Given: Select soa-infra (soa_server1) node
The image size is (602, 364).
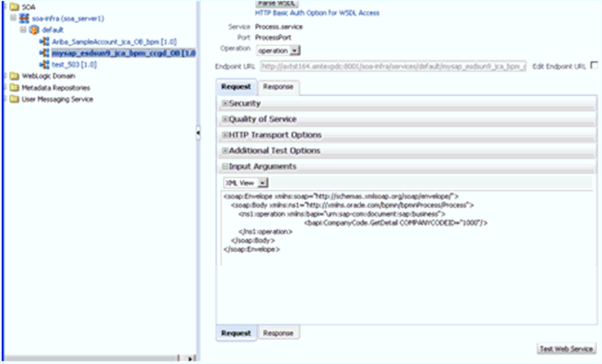Looking at the screenshot, I should [x=68, y=18].
